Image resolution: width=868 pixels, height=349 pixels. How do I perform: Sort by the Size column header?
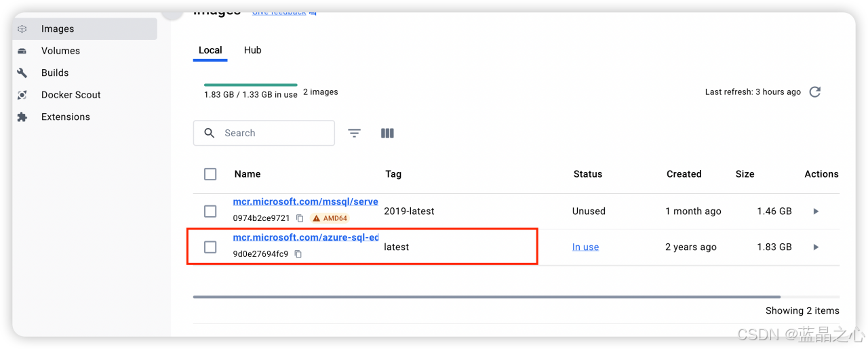pos(745,174)
